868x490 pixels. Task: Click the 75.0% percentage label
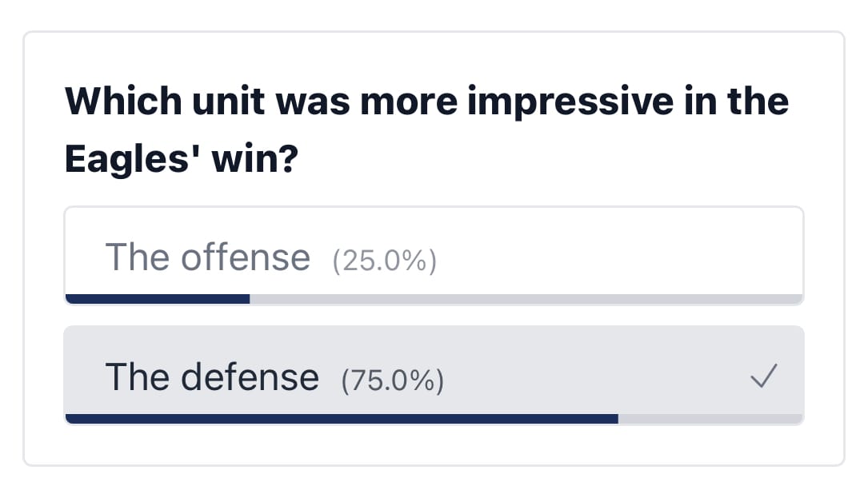tap(393, 380)
